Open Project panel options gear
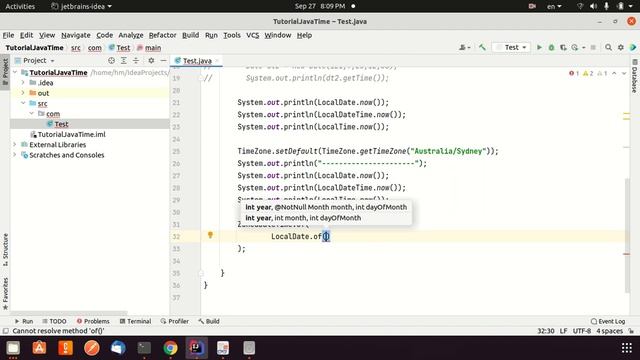Viewport: 640px width, 360px height. 151,60
